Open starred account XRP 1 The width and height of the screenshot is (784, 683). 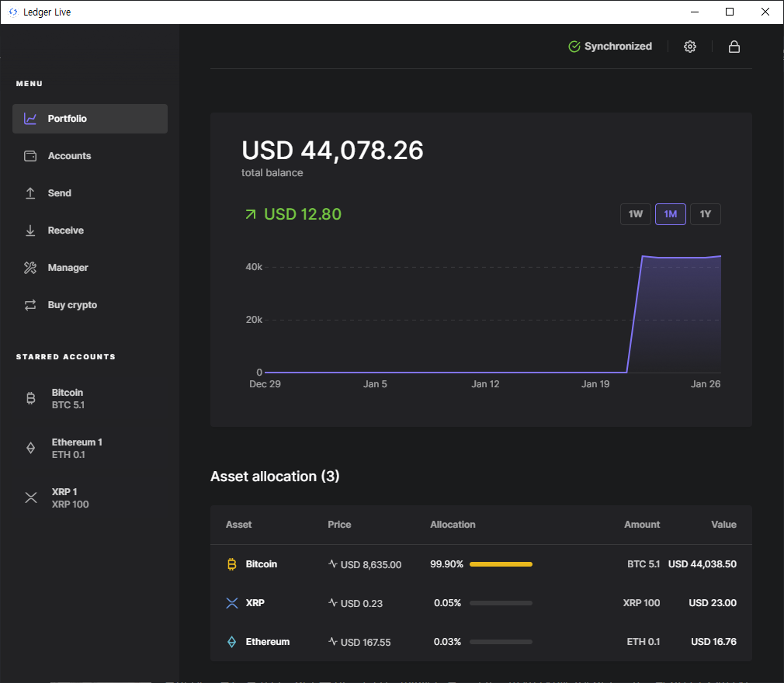[x=90, y=498]
